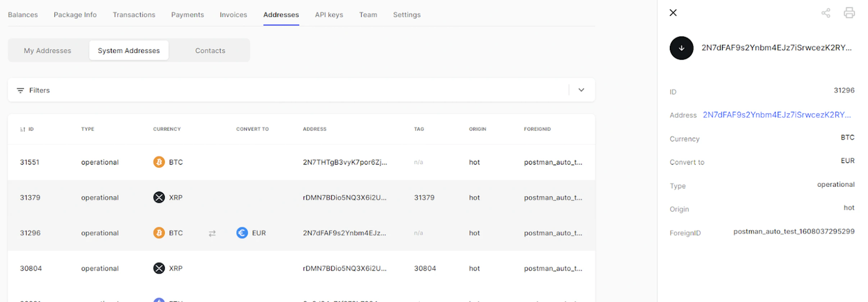Screen dimensions: 868x302
Task: Click the print icon in details panel
Action: click(849, 13)
